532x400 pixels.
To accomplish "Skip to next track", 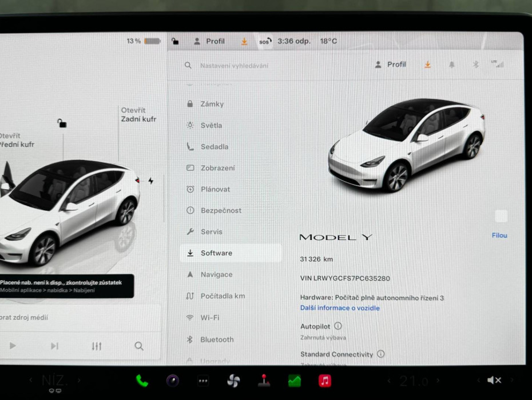I will click(54, 346).
